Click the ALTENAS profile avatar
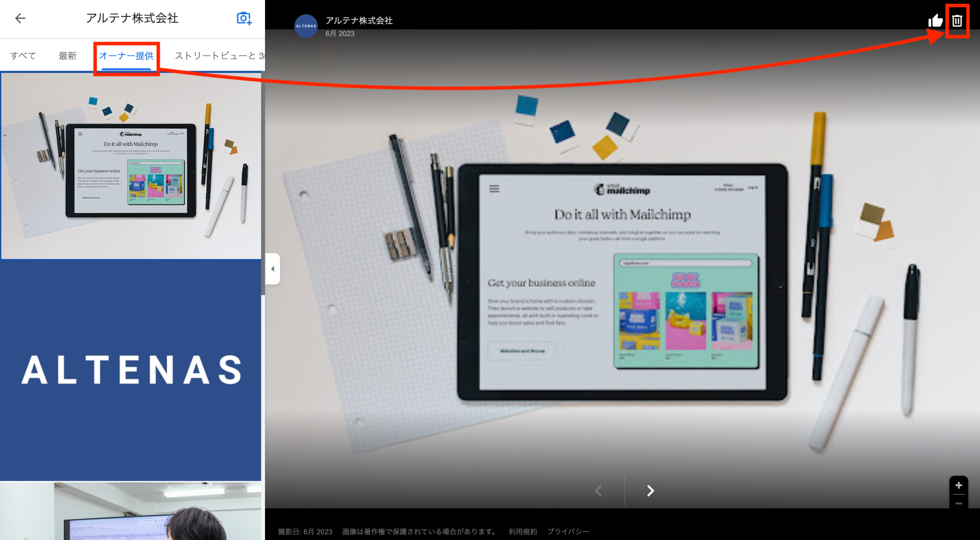The image size is (980, 540). tap(306, 26)
